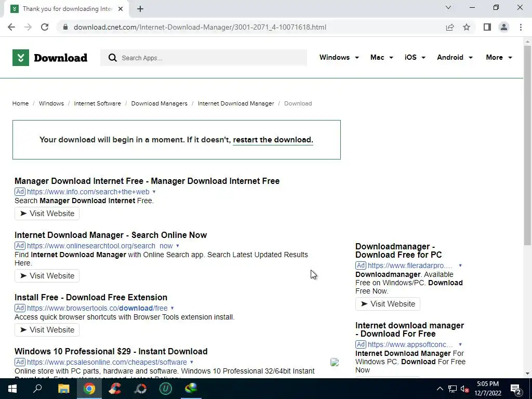
Task: Open 'Downloadmanager - Download Free for PC' title
Action: tap(398, 250)
